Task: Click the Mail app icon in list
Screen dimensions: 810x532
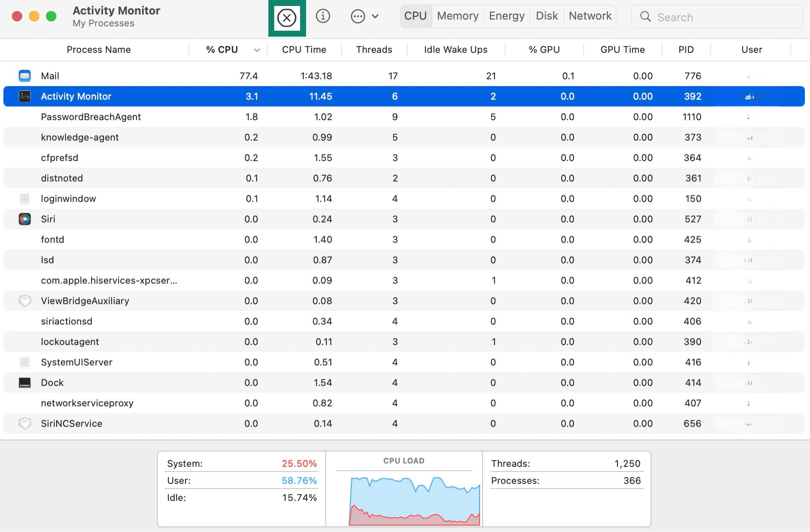Action: [x=25, y=76]
